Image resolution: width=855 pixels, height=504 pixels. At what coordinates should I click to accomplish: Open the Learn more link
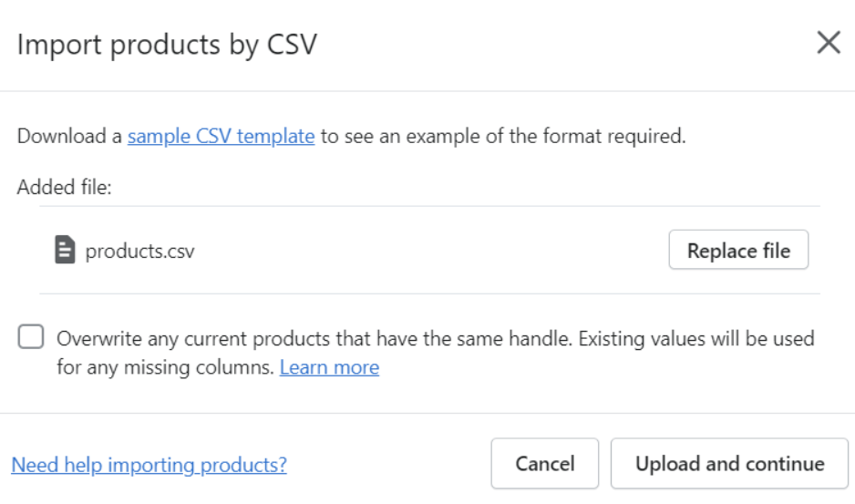pos(329,367)
